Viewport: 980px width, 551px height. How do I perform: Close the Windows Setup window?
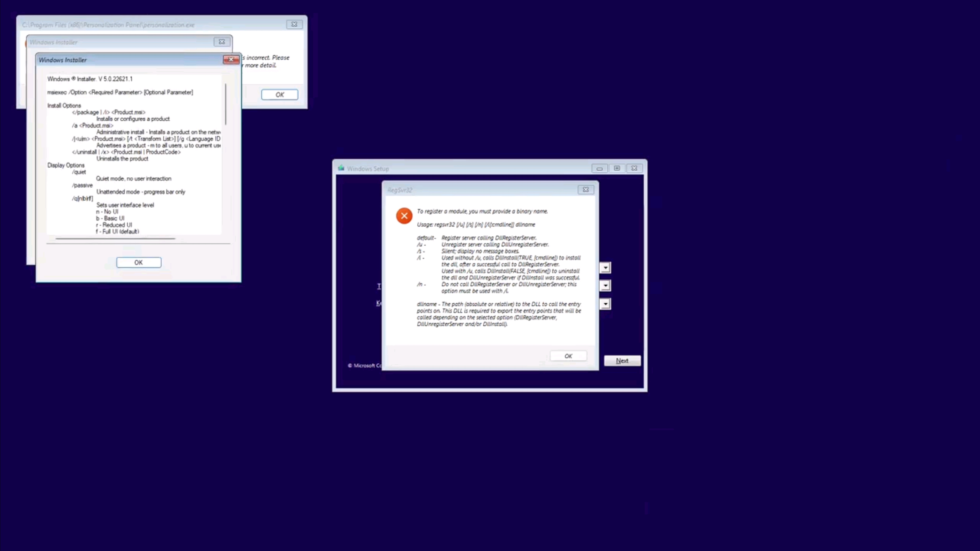pyautogui.click(x=634, y=169)
